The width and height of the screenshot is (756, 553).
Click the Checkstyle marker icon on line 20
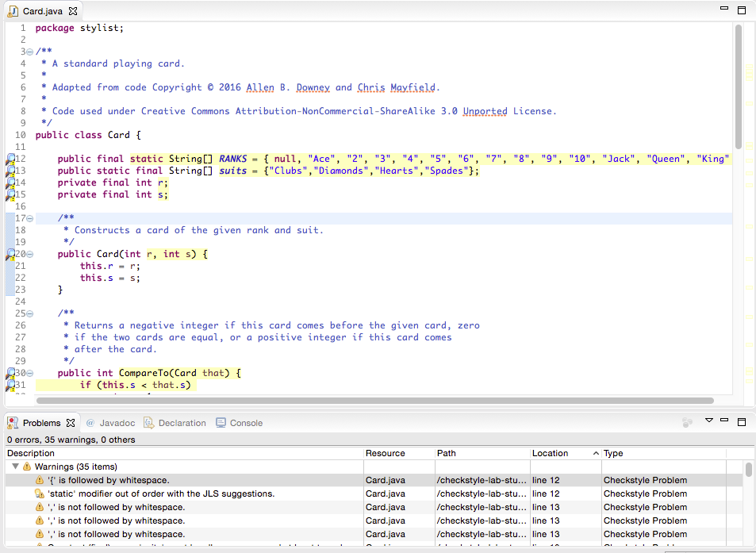(10, 255)
